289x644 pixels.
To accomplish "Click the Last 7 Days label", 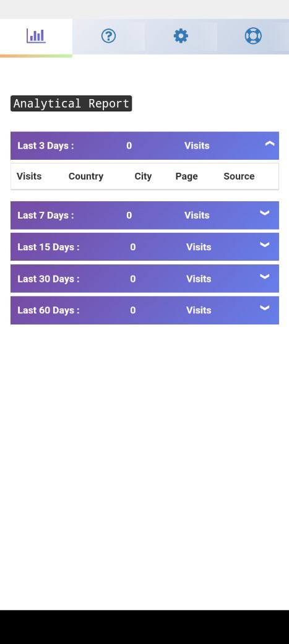I will (46, 215).
